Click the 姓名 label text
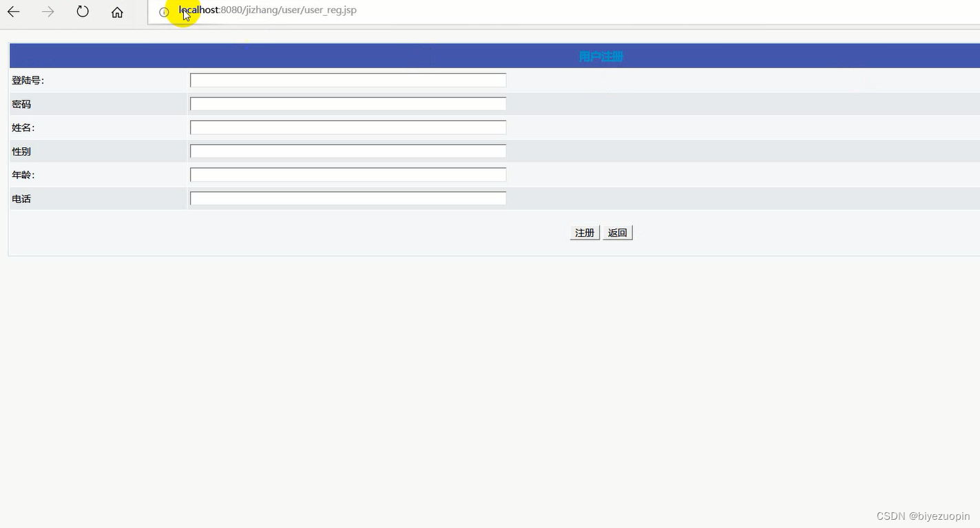 pos(23,127)
